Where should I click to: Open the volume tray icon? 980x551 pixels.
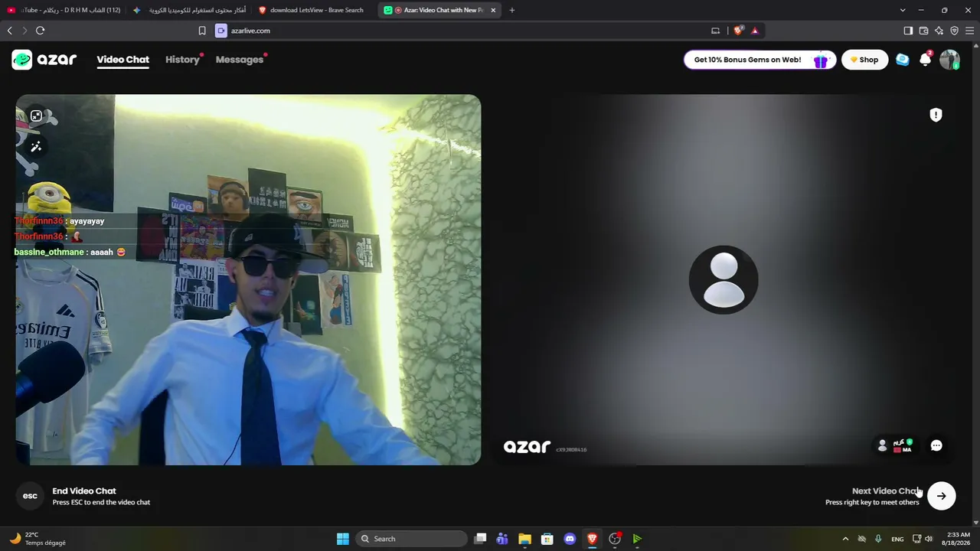929,539
